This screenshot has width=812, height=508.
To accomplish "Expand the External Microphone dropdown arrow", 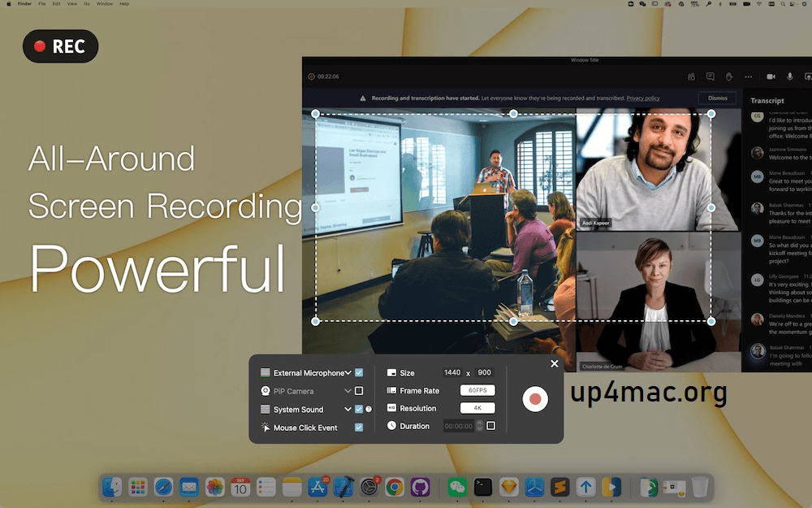I will pyautogui.click(x=348, y=373).
